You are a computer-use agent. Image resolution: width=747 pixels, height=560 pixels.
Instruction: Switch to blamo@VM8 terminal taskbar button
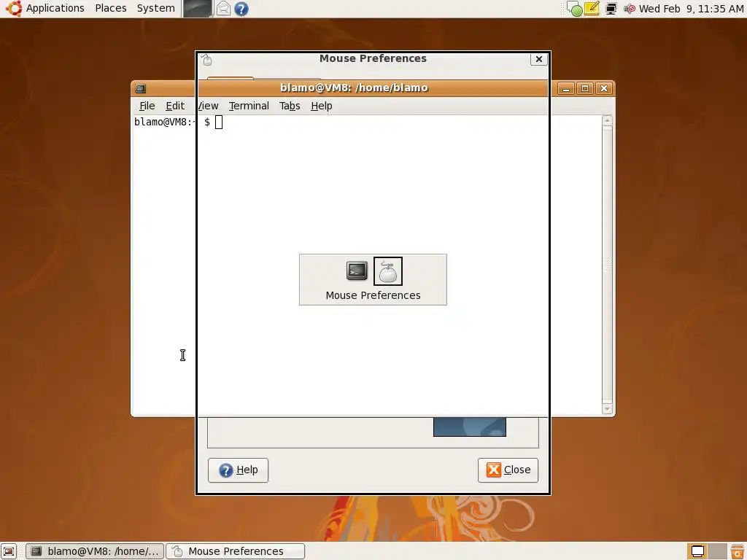(x=95, y=551)
